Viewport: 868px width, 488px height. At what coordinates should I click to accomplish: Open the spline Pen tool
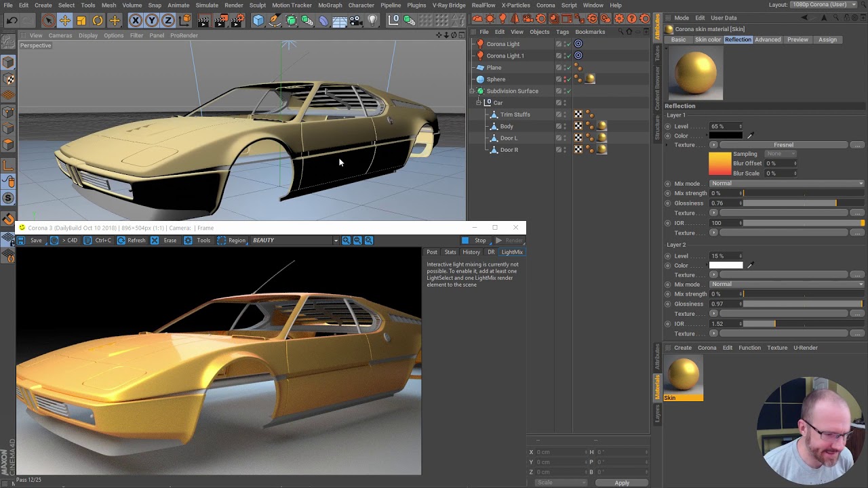[x=275, y=20]
